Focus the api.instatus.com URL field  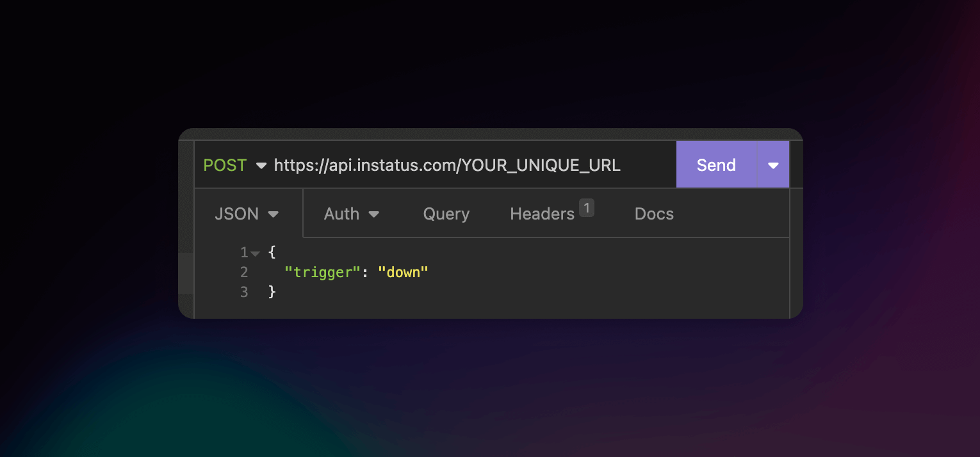click(447, 165)
